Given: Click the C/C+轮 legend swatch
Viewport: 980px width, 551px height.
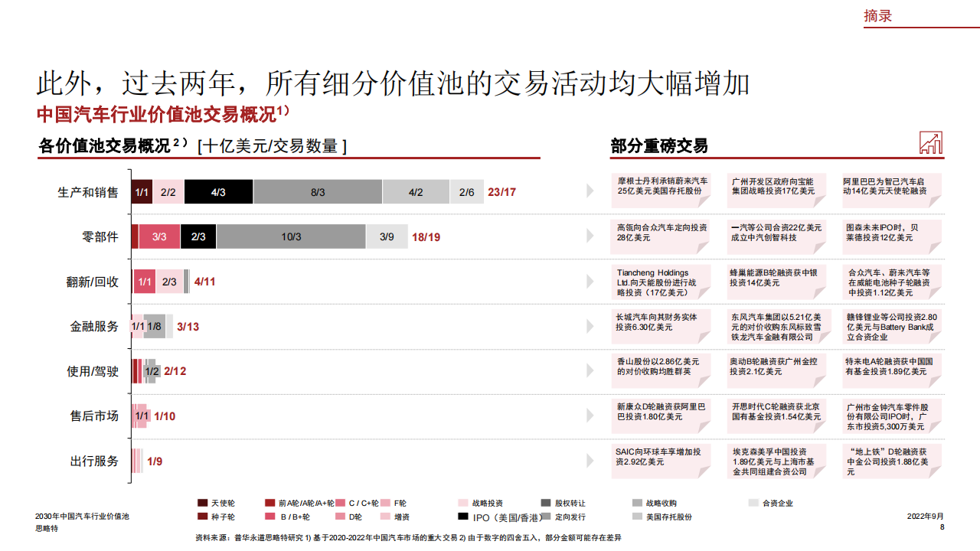Looking at the screenshot, I should click(340, 503).
